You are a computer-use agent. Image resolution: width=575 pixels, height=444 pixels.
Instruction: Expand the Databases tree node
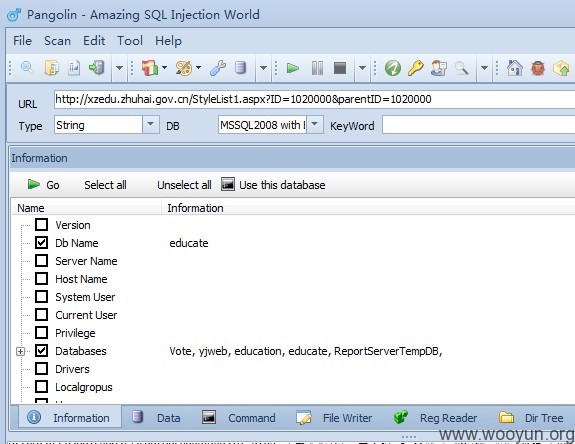pyautogui.click(x=21, y=351)
